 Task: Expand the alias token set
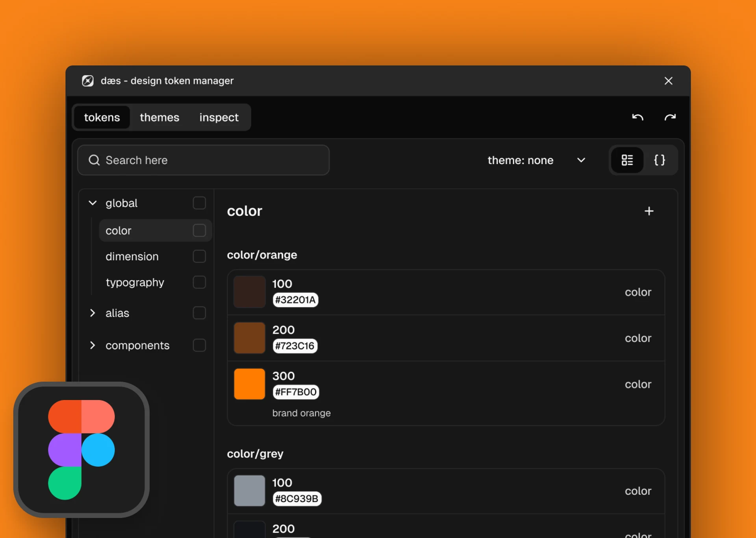click(93, 313)
